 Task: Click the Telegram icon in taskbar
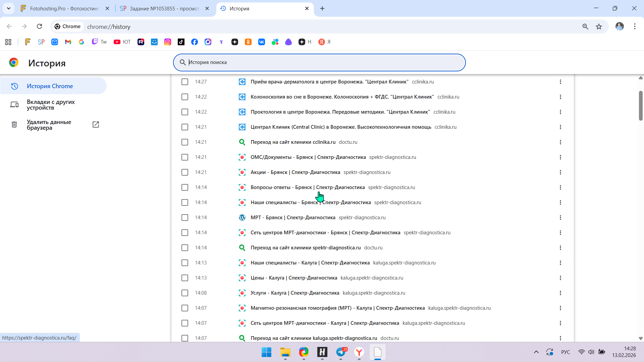click(341, 352)
